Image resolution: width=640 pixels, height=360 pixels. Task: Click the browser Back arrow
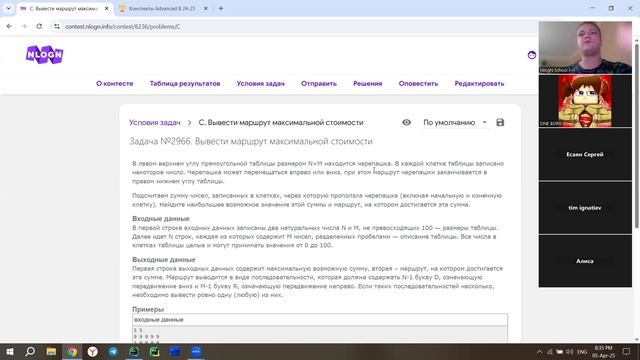coord(9,26)
